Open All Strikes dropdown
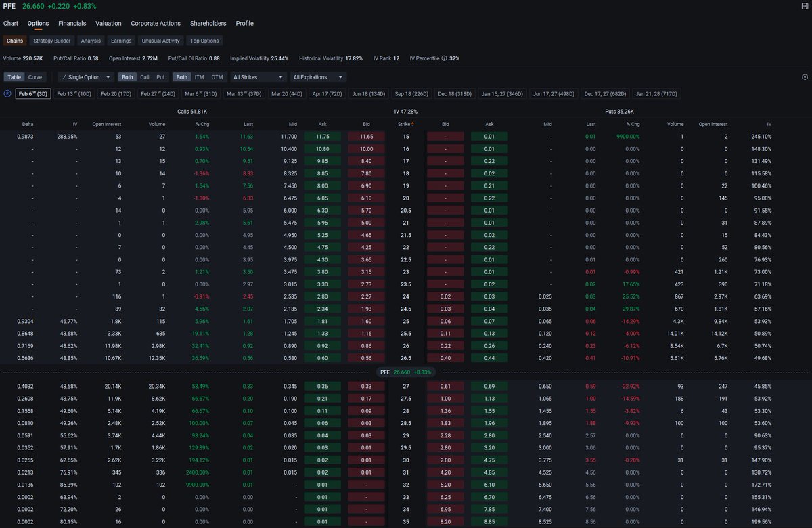 pyautogui.click(x=258, y=77)
